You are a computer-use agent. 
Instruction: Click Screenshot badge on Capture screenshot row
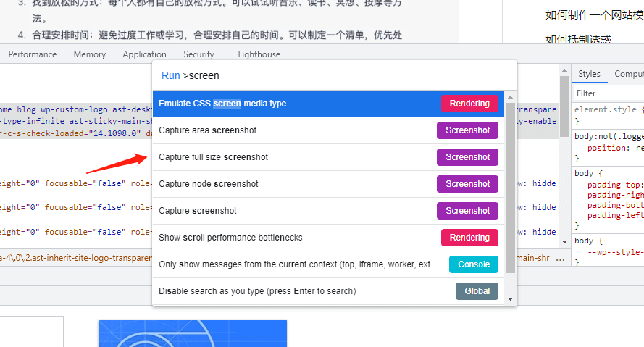467,211
